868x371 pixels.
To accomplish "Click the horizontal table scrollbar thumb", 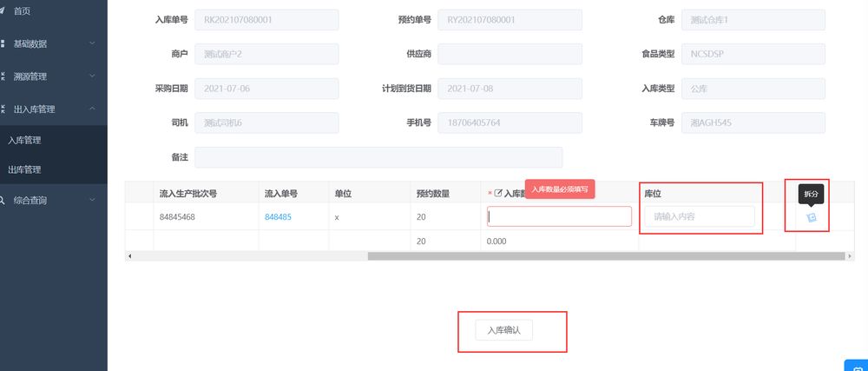I will coord(605,256).
